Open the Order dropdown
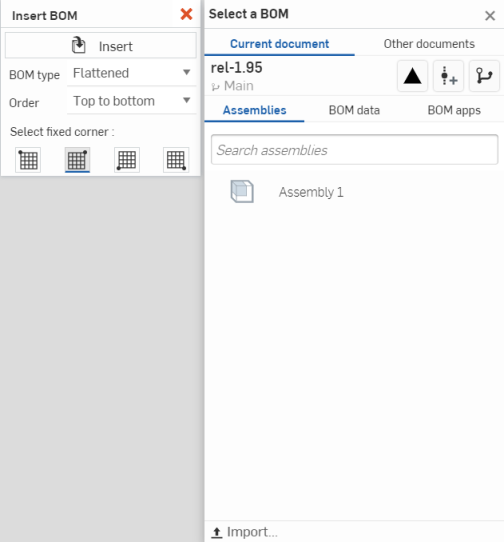The image size is (504, 542). (x=132, y=101)
